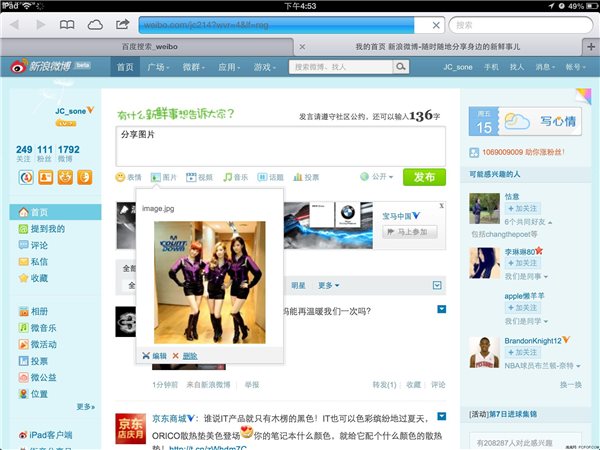Image resolution: width=600 pixels, height=450 pixels.
Task: Switch to the 百度搜索_weibo tab
Action: pyautogui.click(x=149, y=47)
